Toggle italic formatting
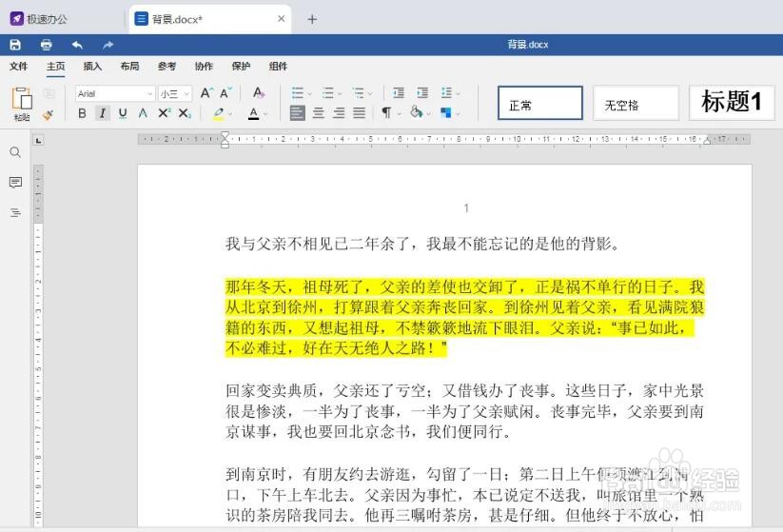The height and width of the screenshot is (532, 783). coord(103,113)
